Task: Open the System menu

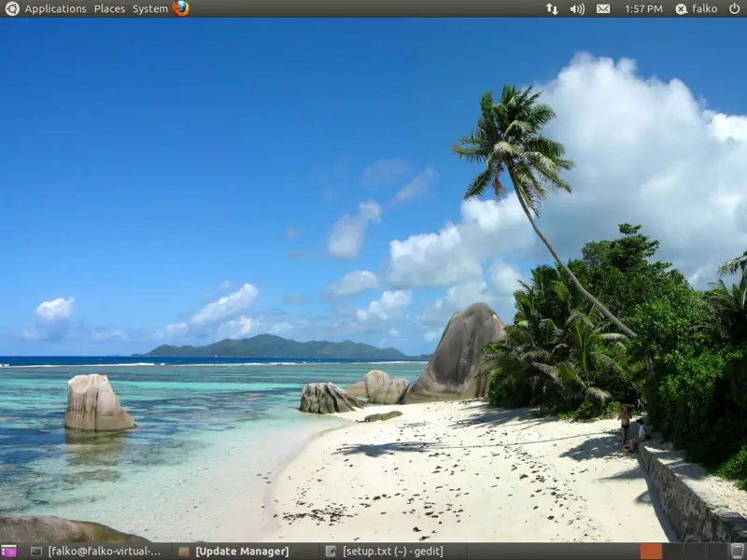Action: 150,8
